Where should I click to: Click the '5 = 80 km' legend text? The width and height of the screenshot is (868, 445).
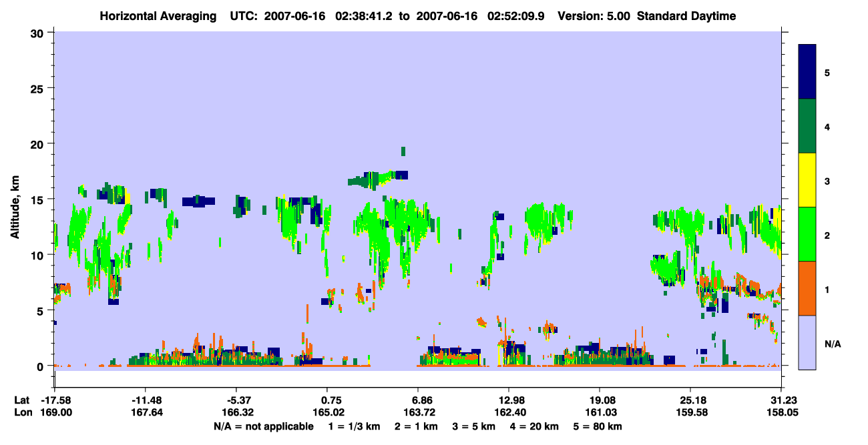[x=599, y=426]
